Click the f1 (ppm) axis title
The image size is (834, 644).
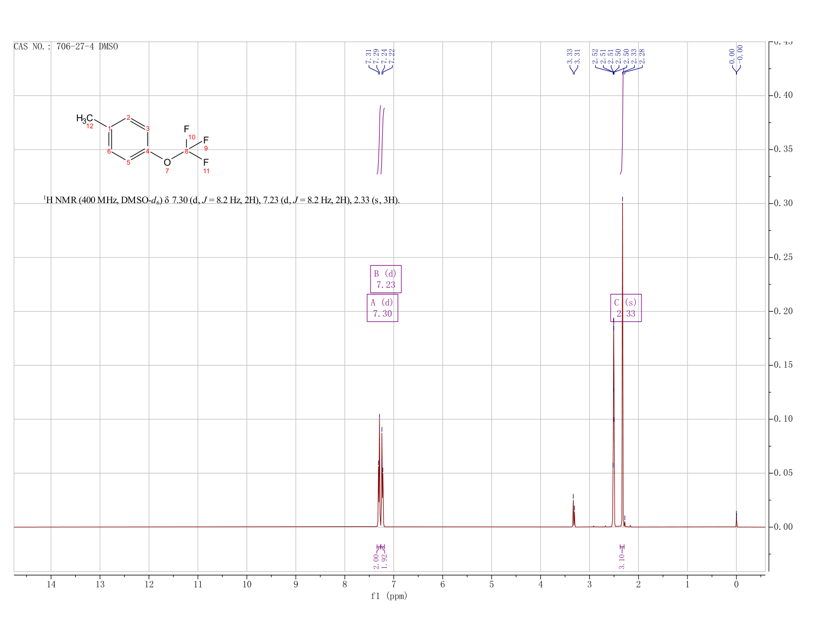(x=389, y=596)
